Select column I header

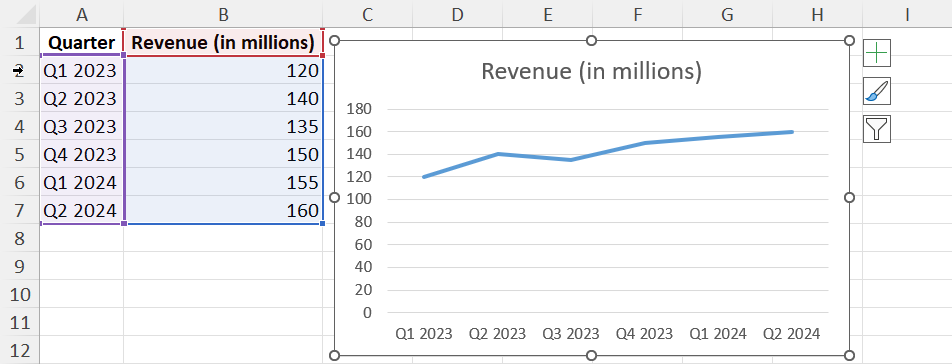click(907, 14)
